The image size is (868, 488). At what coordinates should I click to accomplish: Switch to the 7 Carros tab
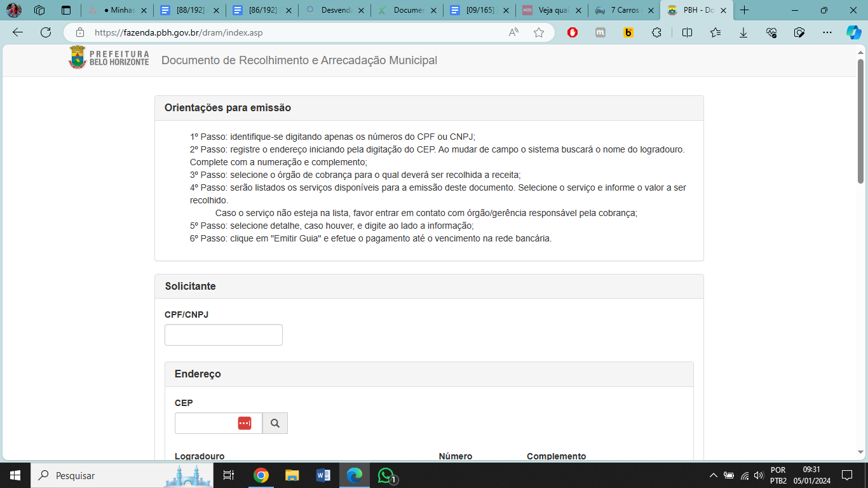tap(625, 10)
